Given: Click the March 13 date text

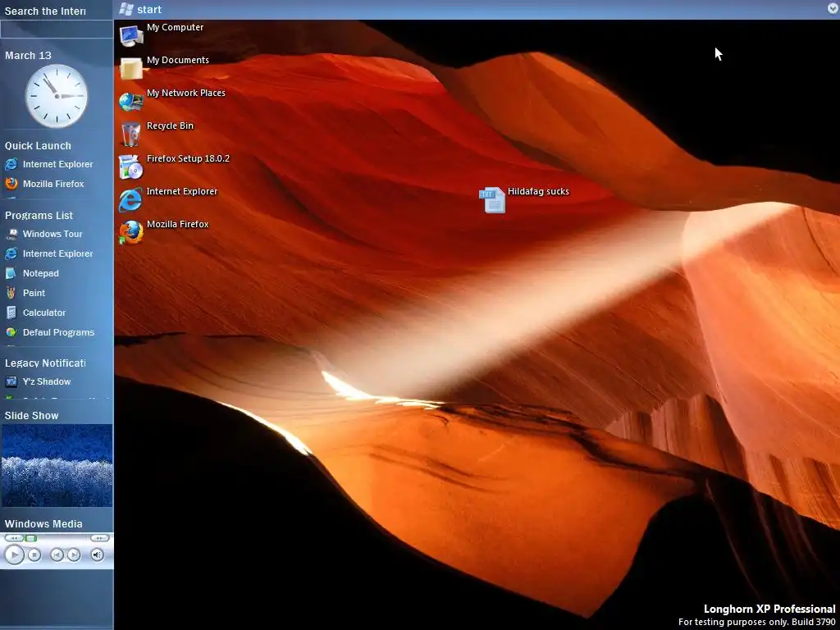Looking at the screenshot, I should pos(28,55).
